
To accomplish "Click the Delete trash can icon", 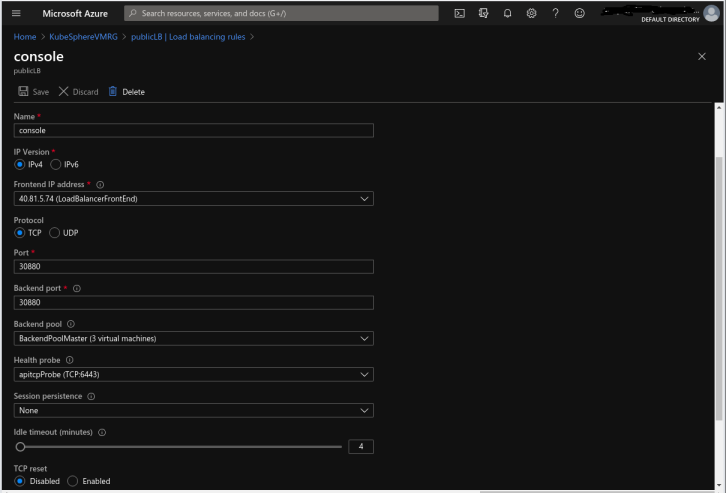I will (113, 92).
